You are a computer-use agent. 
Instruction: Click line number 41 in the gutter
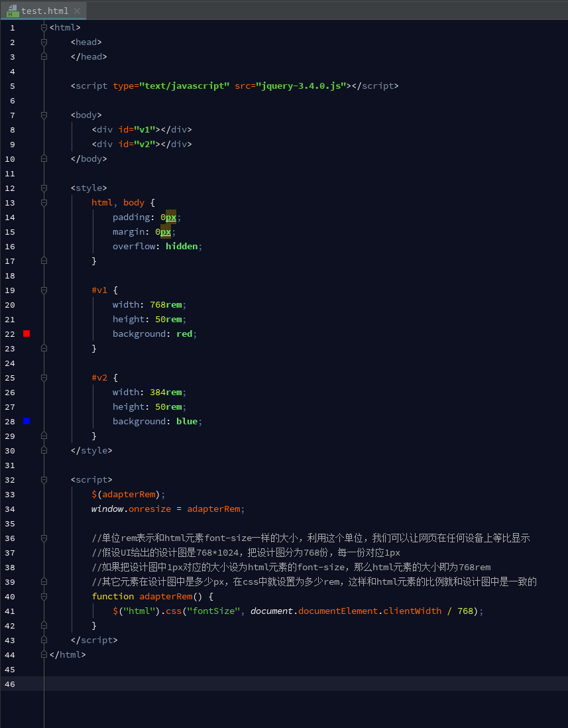tap(10, 611)
